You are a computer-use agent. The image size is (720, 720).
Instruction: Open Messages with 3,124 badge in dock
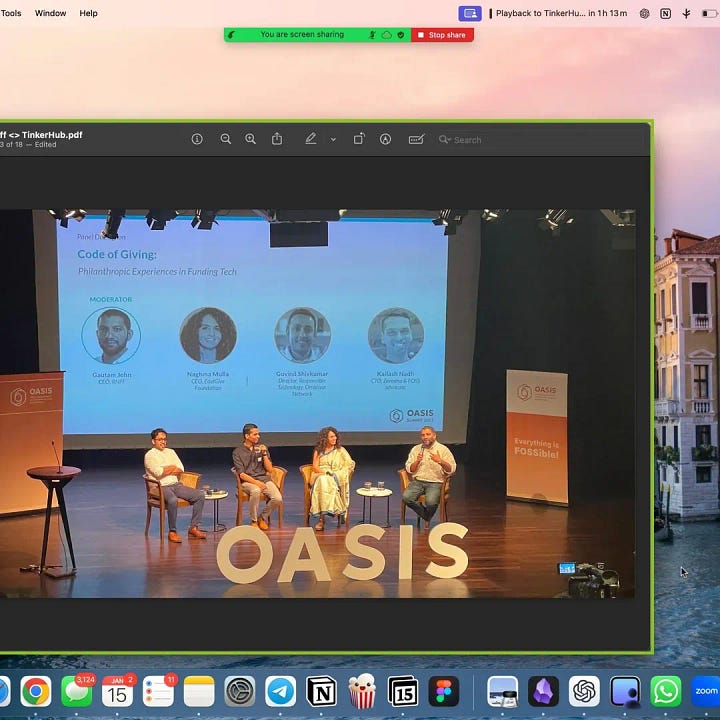(77, 691)
